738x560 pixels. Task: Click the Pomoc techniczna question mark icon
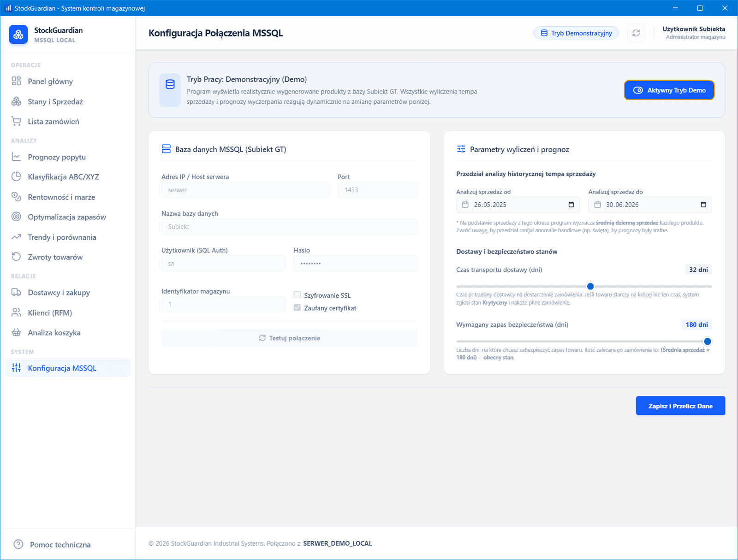(18, 544)
